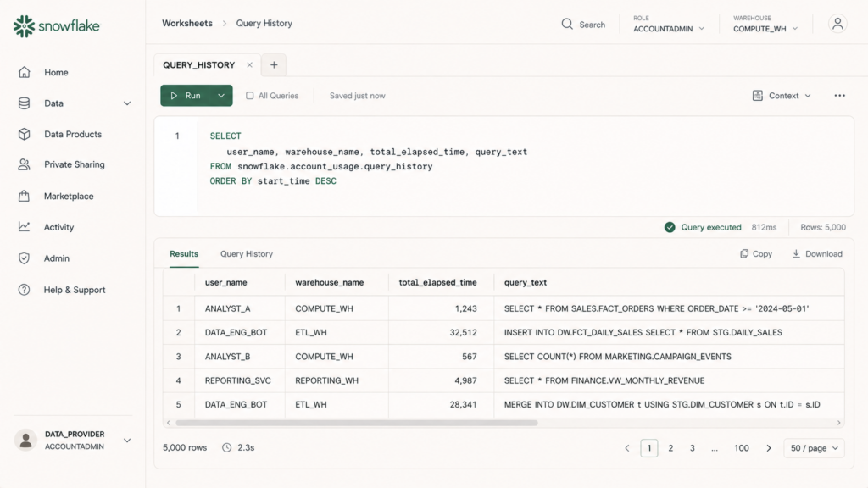
Task: Run the query
Action: coord(186,96)
